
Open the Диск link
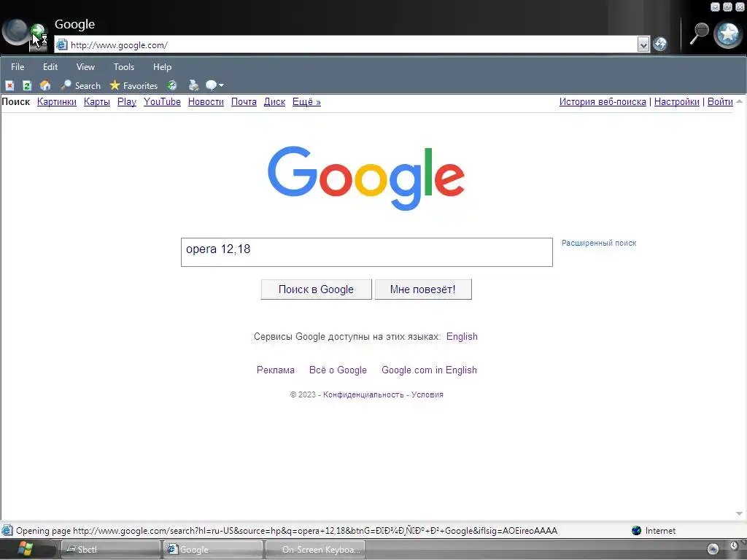coord(274,102)
